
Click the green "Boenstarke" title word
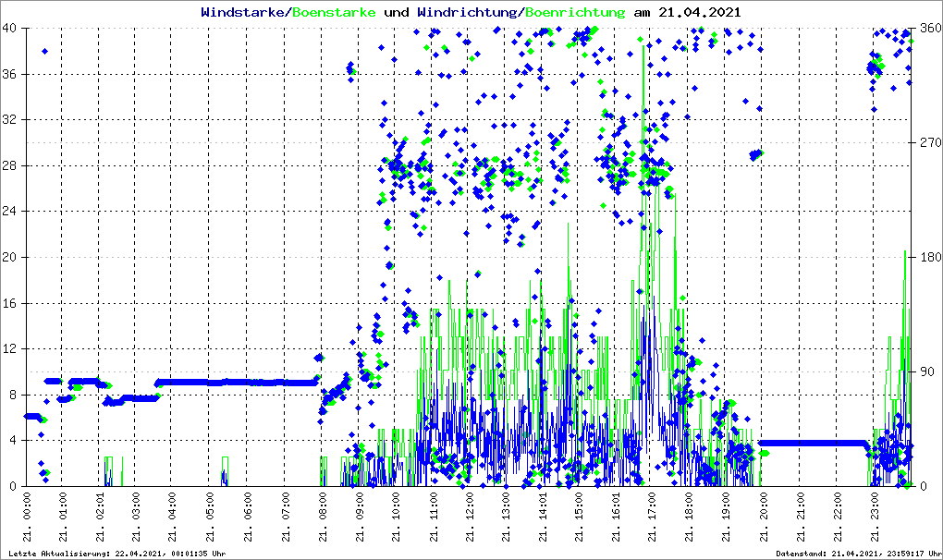click(336, 12)
